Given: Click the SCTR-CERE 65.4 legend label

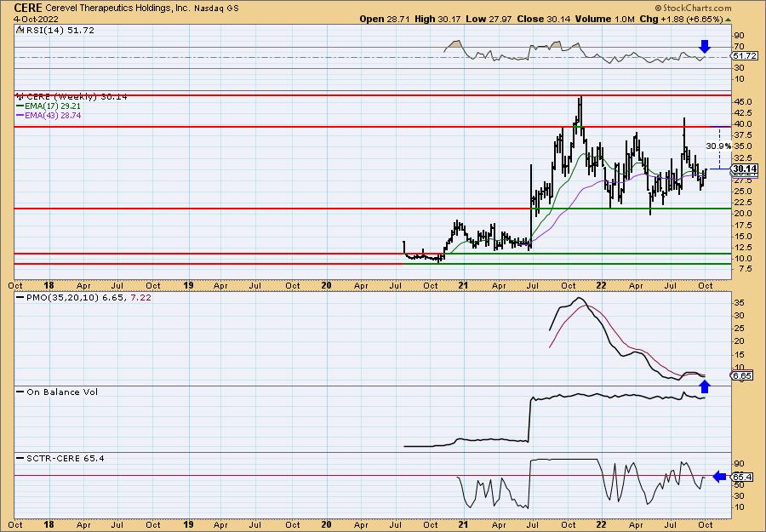Looking at the screenshot, I should click(65, 458).
